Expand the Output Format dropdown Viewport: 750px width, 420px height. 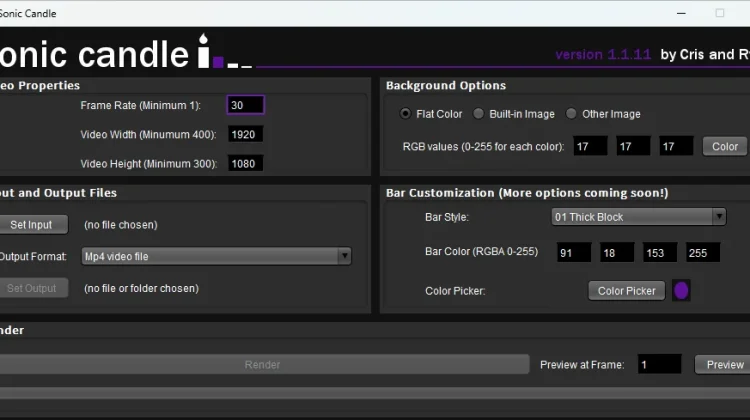point(216,256)
